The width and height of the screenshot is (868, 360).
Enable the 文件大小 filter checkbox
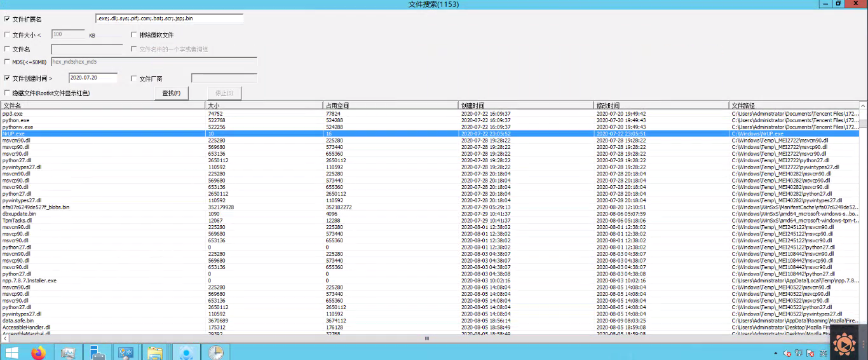point(7,35)
